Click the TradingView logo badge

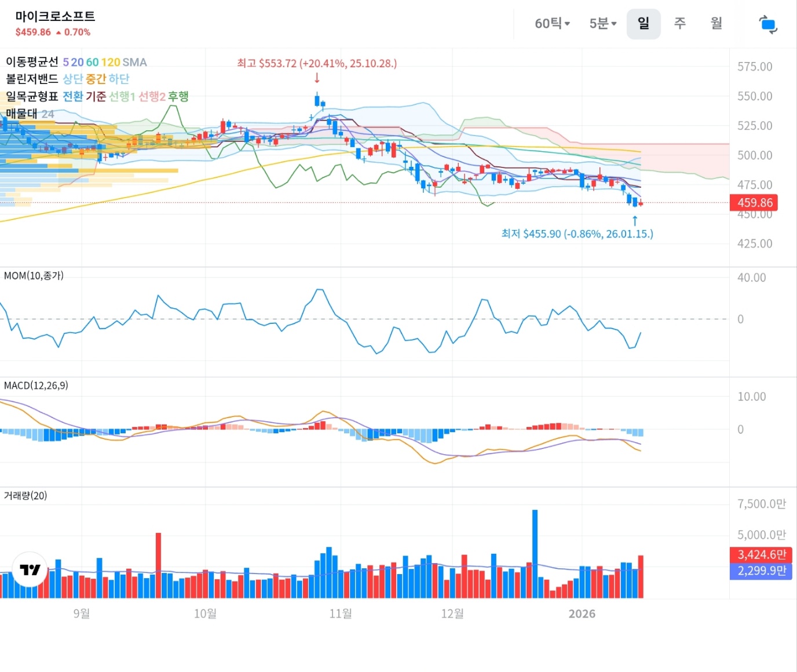tap(30, 569)
